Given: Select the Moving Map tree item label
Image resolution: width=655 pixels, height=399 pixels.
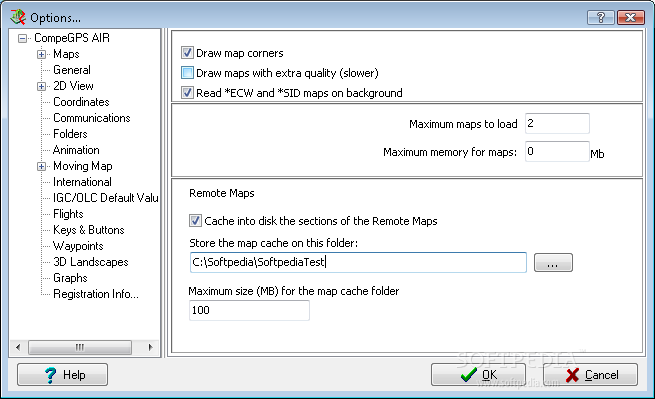Looking at the screenshot, I should pyautogui.click(x=83, y=166).
